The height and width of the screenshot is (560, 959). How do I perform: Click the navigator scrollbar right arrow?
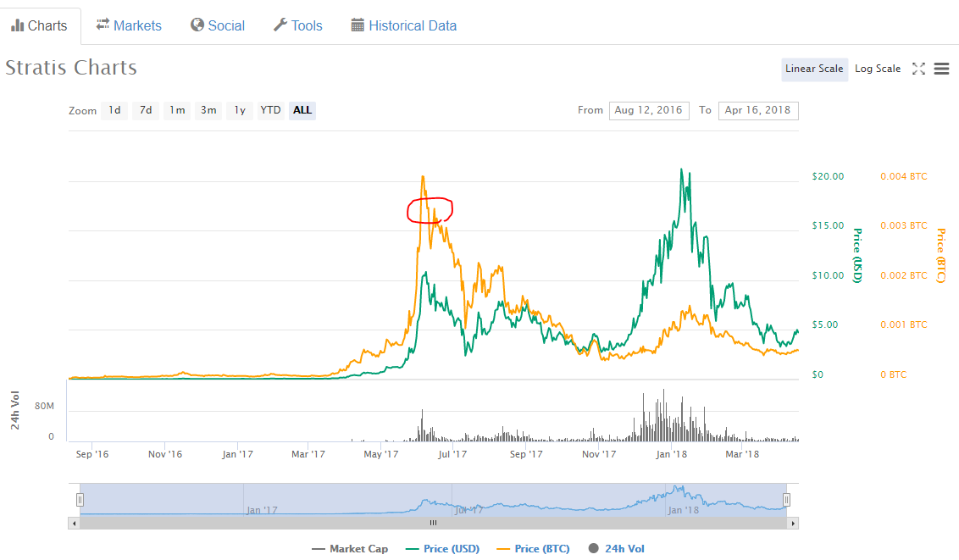[x=793, y=524]
